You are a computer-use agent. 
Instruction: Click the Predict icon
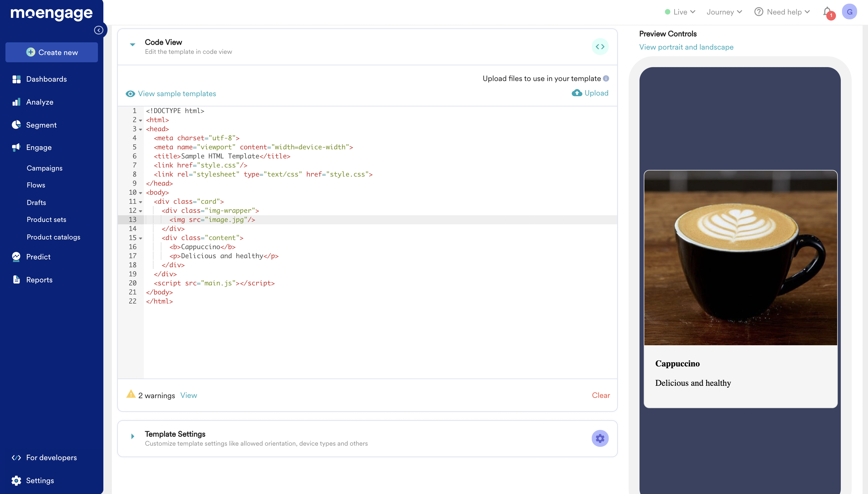tap(16, 257)
